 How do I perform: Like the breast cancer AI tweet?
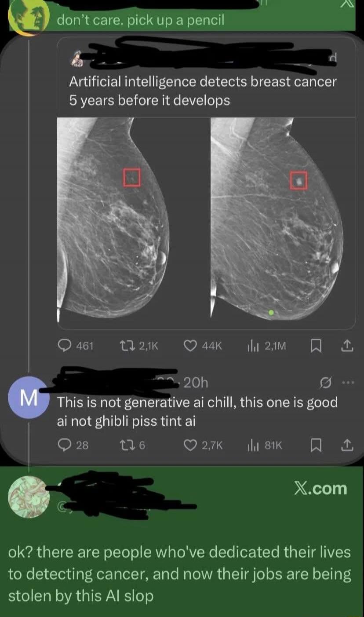[x=190, y=346]
